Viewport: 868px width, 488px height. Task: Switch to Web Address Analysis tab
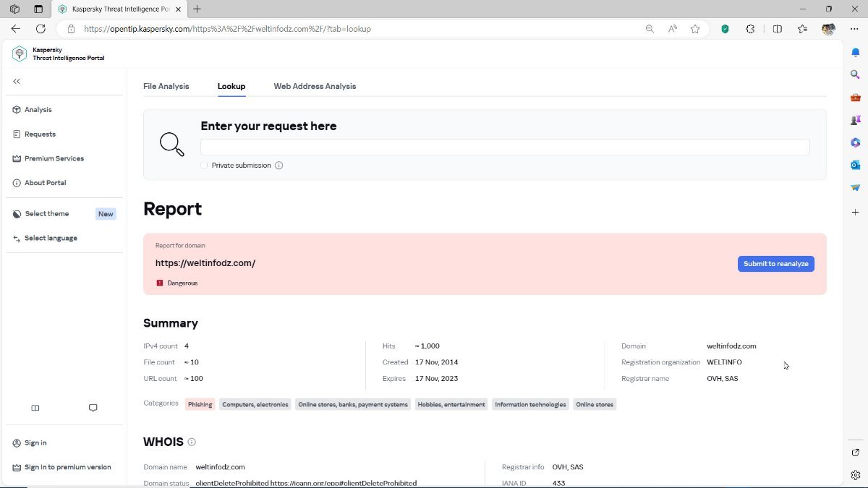[x=315, y=86]
